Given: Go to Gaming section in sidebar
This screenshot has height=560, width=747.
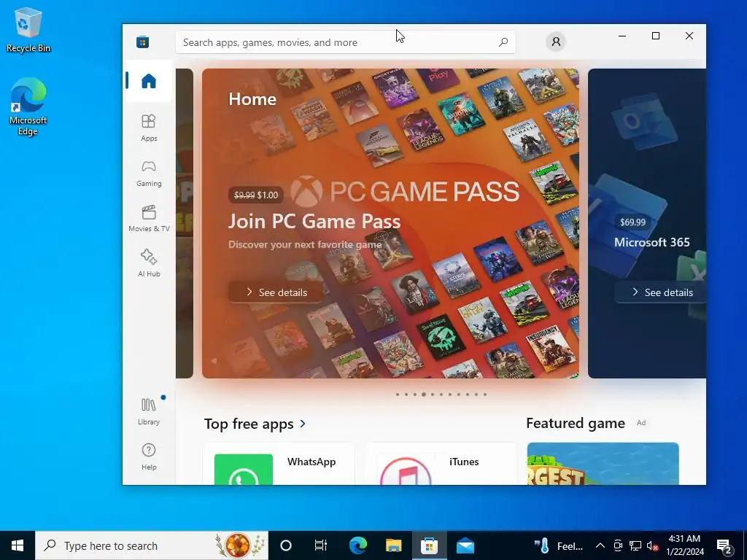Looking at the screenshot, I should [x=149, y=173].
